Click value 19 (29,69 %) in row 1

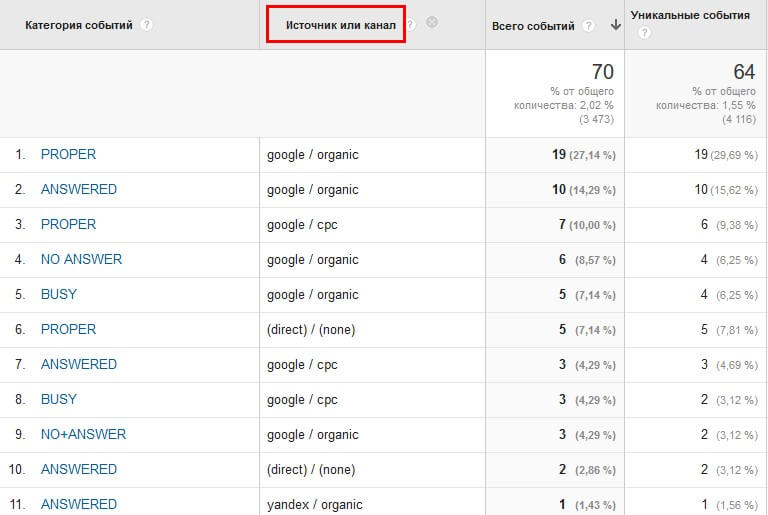[726, 155]
